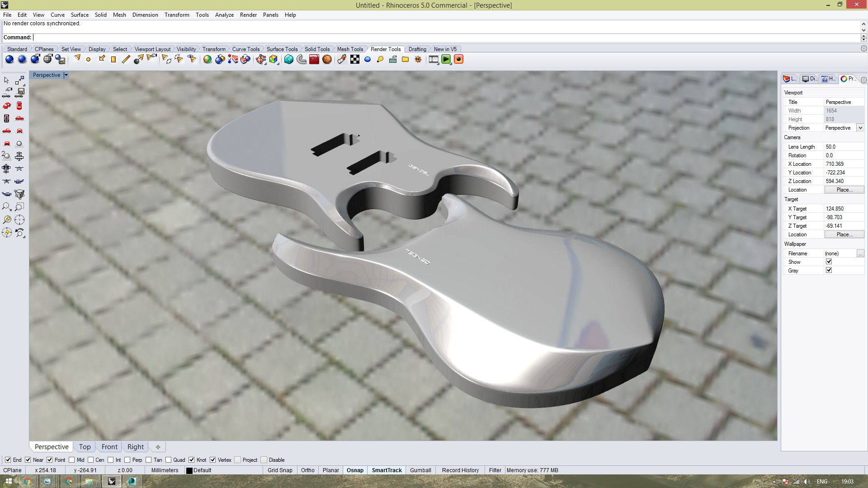The image size is (868, 488).
Task: Open the Render menu
Action: (x=248, y=15)
